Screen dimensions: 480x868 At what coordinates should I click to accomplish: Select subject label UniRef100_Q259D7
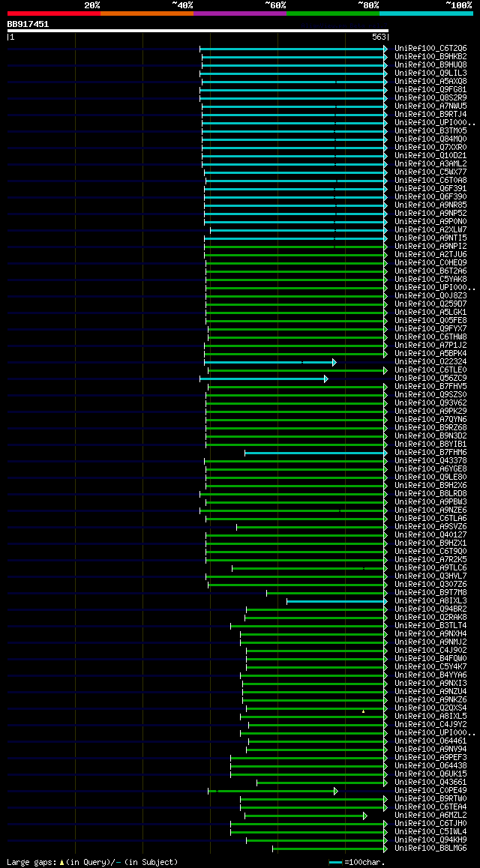[430, 304]
